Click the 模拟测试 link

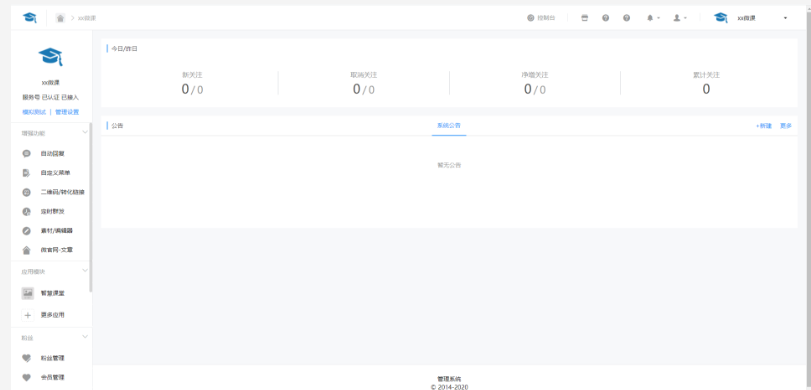[34, 112]
